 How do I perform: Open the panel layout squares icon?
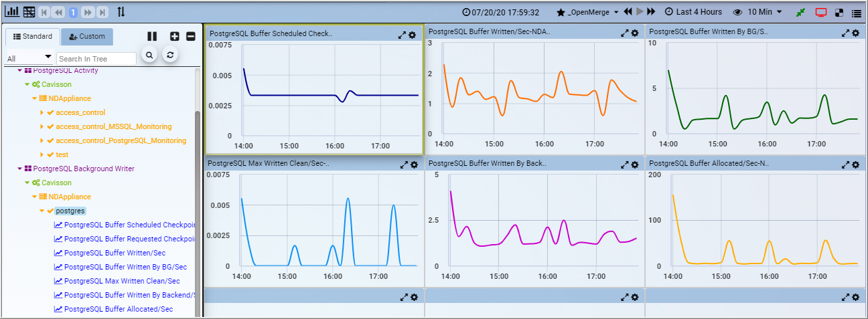click(839, 12)
